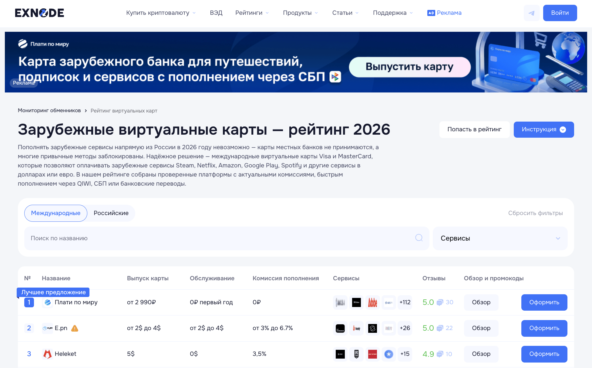Click the red service icon in Heleket row
592x368 pixels.
(x=372, y=354)
